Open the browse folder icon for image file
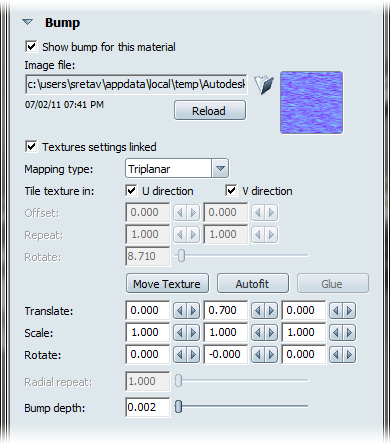Image resolution: width=390 pixels, height=443 pixels. pos(264,85)
